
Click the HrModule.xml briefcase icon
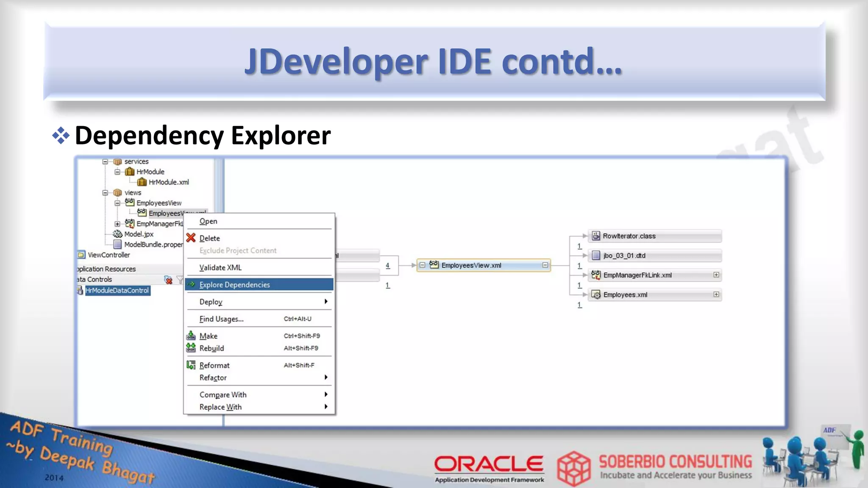pos(142,182)
